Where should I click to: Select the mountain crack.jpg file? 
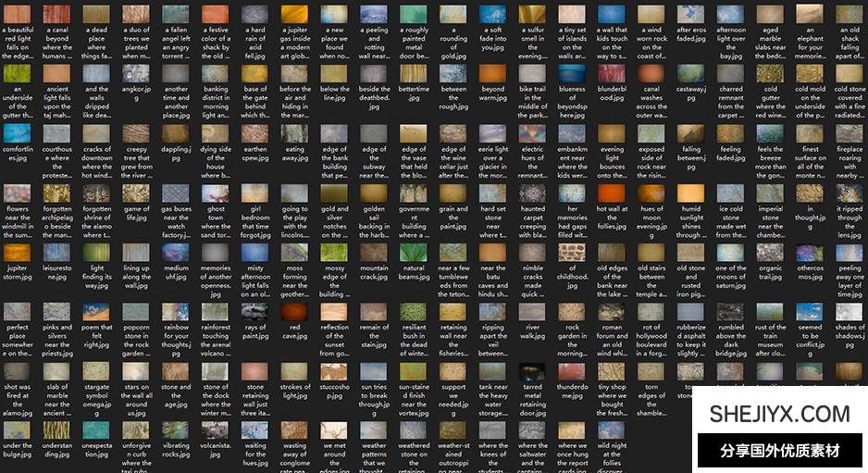[x=374, y=253]
